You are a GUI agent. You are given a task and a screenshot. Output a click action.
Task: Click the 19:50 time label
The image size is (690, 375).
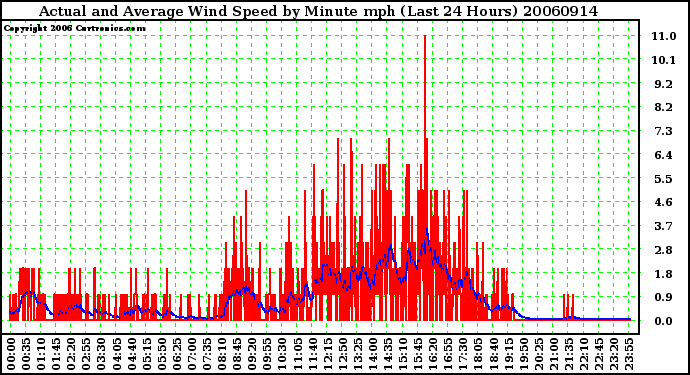[x=524, y=354]
